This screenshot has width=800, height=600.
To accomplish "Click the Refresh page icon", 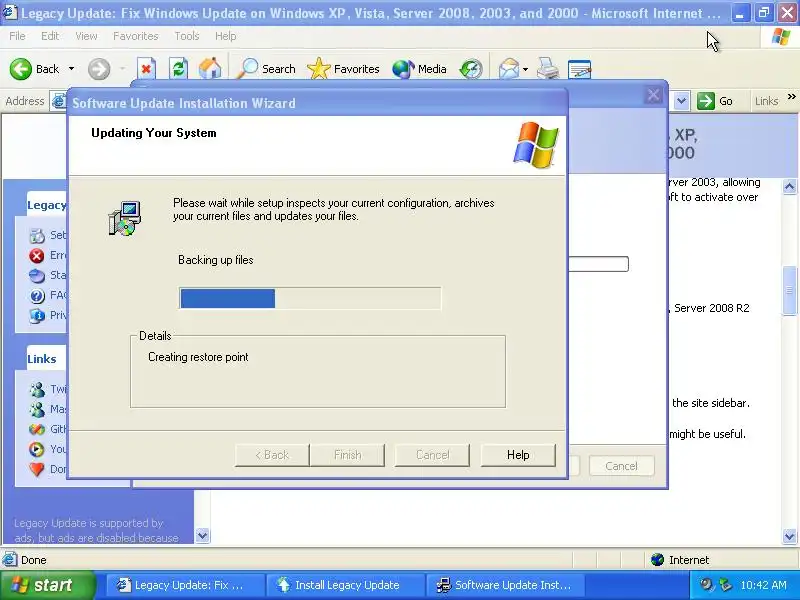I will [x=178, y=69].
